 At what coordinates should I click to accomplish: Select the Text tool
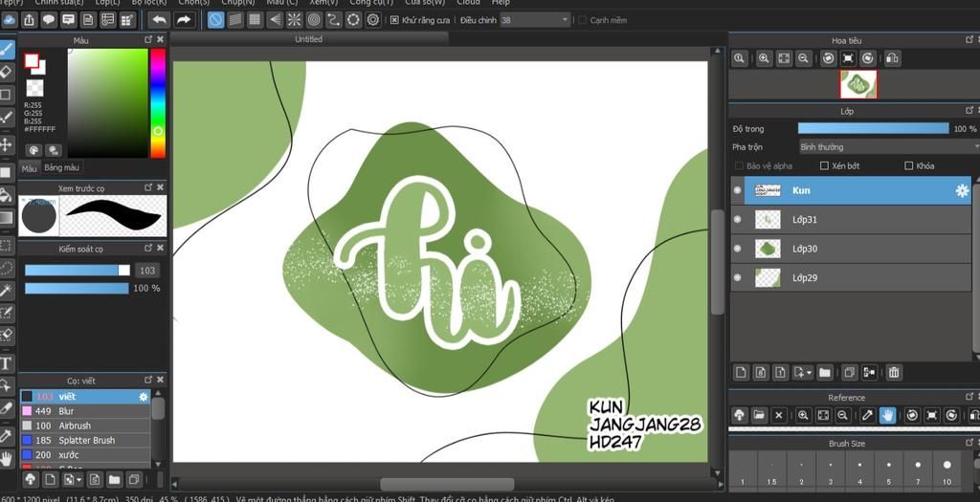click(x=7, y=363)
